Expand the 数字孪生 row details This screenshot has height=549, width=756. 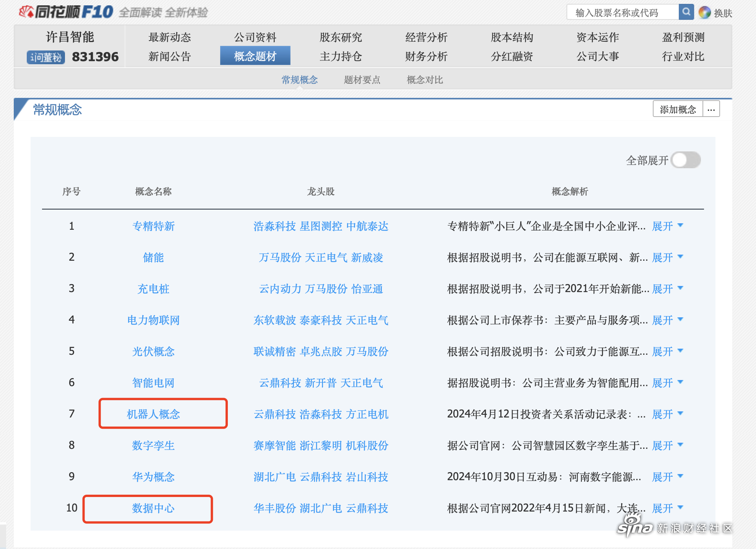[667, 446]
